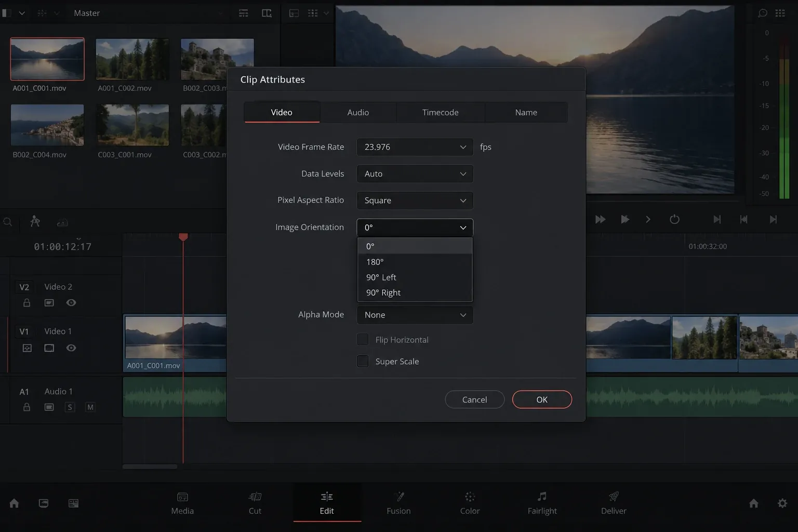The image size is (798, 532).
Task: Open the Audio tab in Clip Attributes
Action: click(x=358, y=112)
